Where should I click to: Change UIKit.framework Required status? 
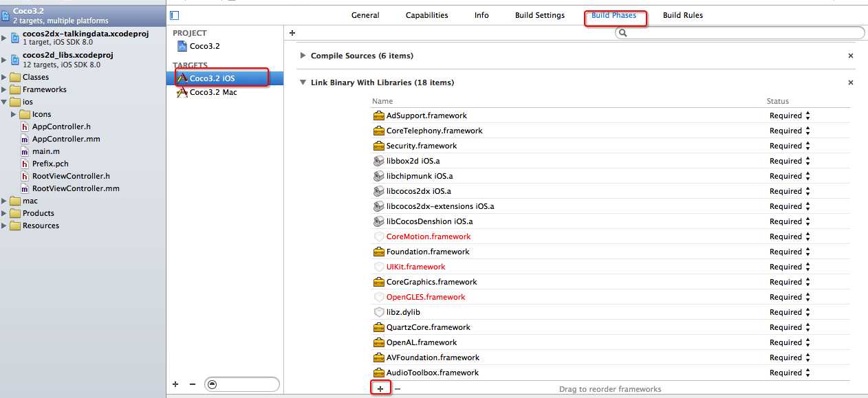click(790, 267)
